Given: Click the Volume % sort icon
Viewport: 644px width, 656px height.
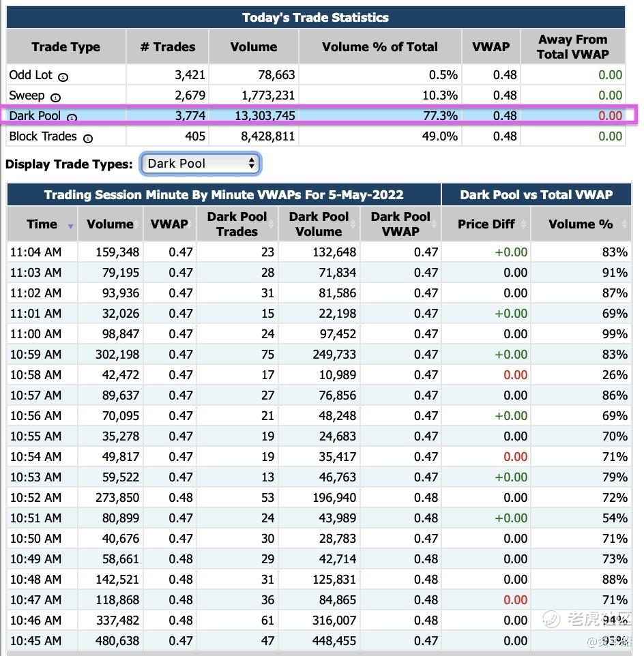Looking at the screenshot, I should [624, 224].
